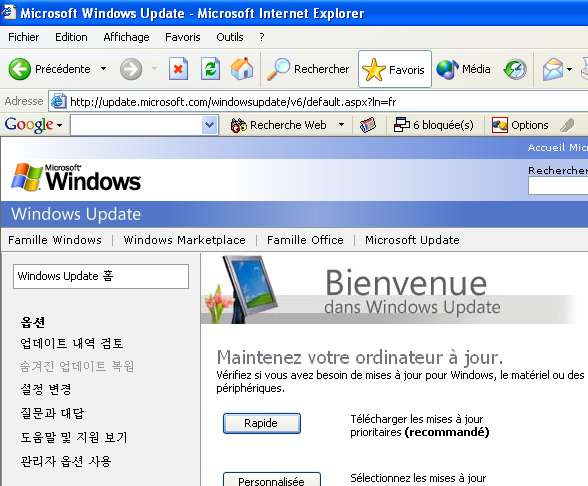
Task: Open Rechercher magnifying glass tool
Action: pos(308,69)
